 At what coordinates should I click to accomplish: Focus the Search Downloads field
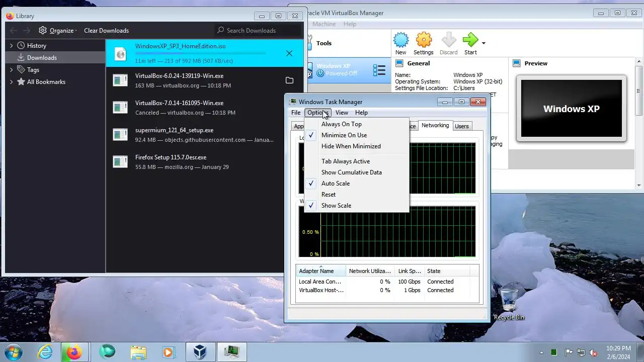259,31
